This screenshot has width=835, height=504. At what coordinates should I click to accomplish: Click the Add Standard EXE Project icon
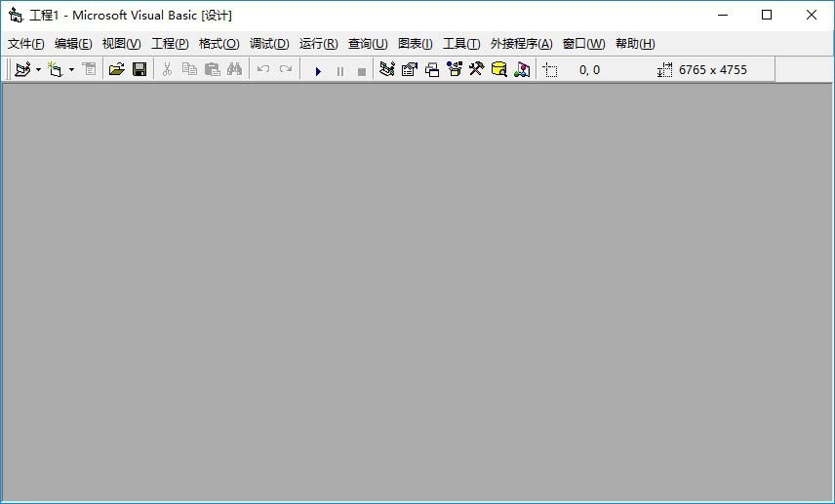tap(22, 70)
